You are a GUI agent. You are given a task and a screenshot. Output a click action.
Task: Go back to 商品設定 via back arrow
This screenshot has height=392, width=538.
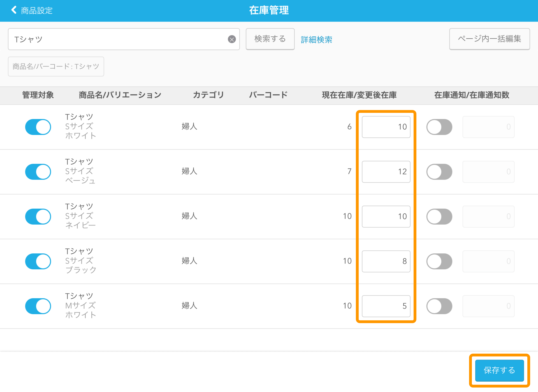[x=32, y=10]
